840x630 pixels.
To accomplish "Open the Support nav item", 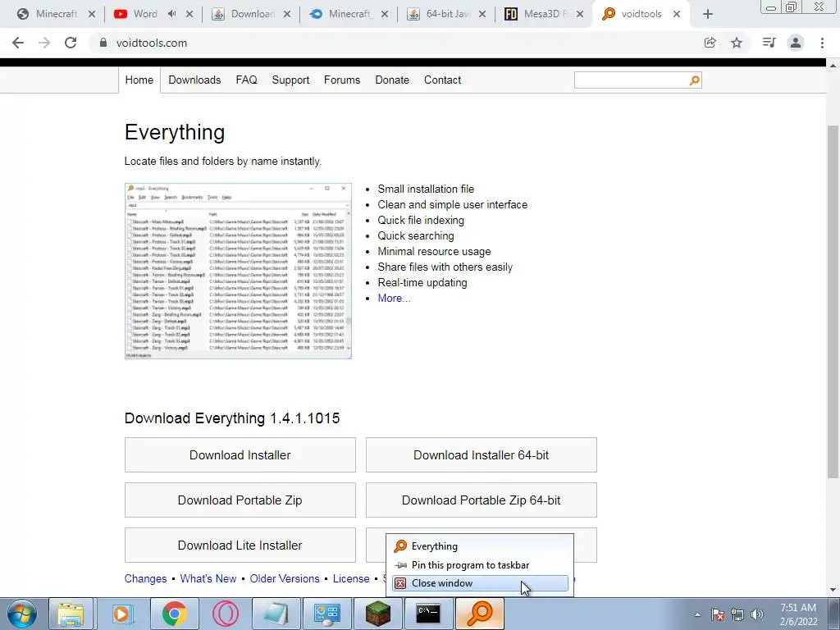I will 290,80.
